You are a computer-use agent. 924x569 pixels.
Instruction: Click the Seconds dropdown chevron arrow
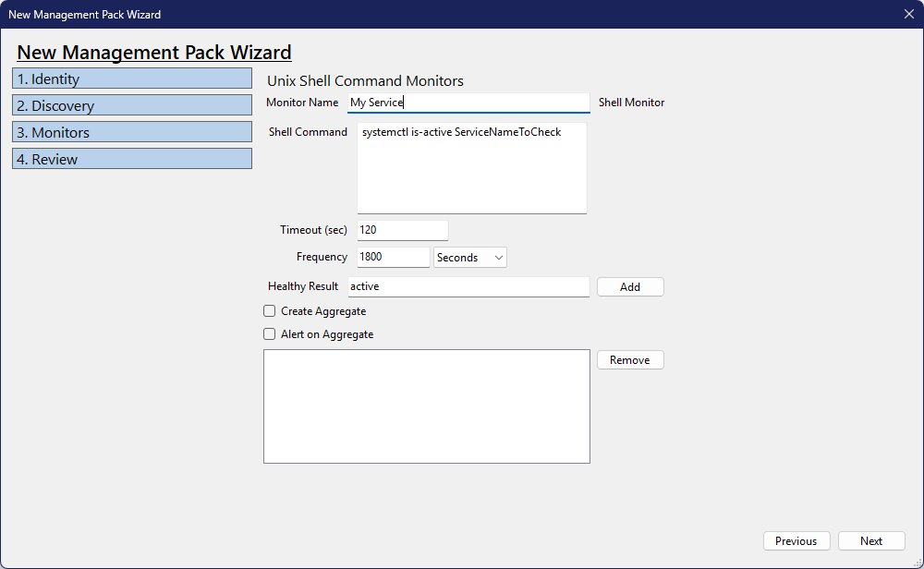(x=499, y=258)
